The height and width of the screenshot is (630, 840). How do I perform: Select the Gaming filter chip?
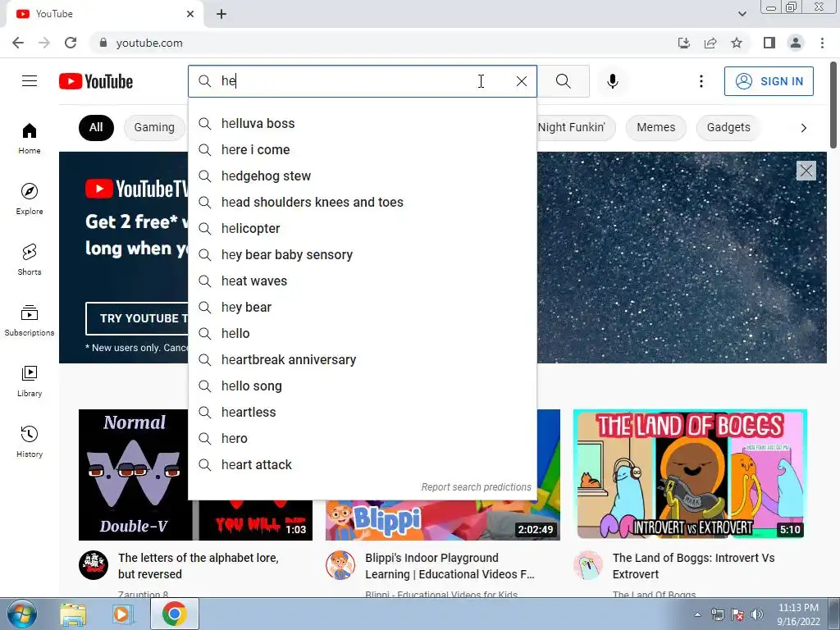pyautogui.click(x=154, y=127)
